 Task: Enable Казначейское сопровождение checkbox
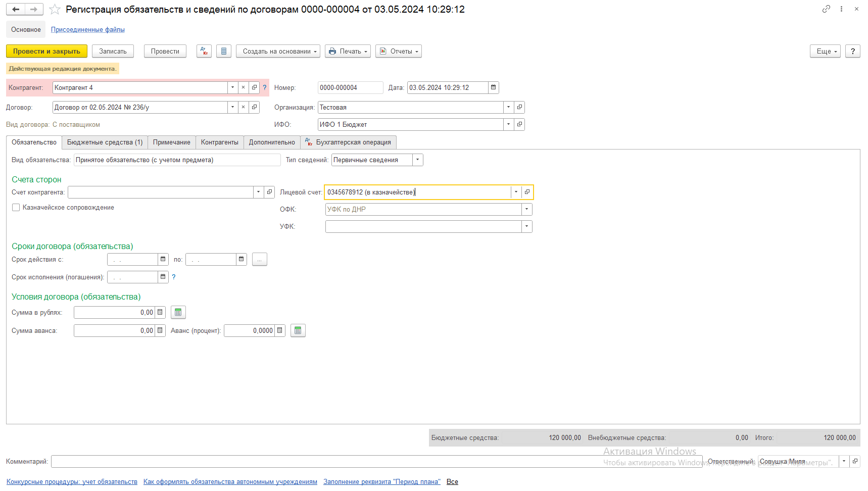(16, 208)
